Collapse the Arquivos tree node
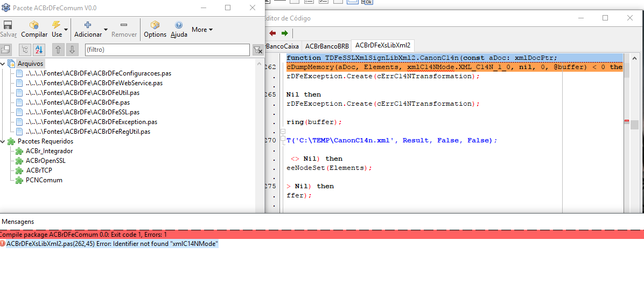This screenshot has height=281, width=644. 3,64
